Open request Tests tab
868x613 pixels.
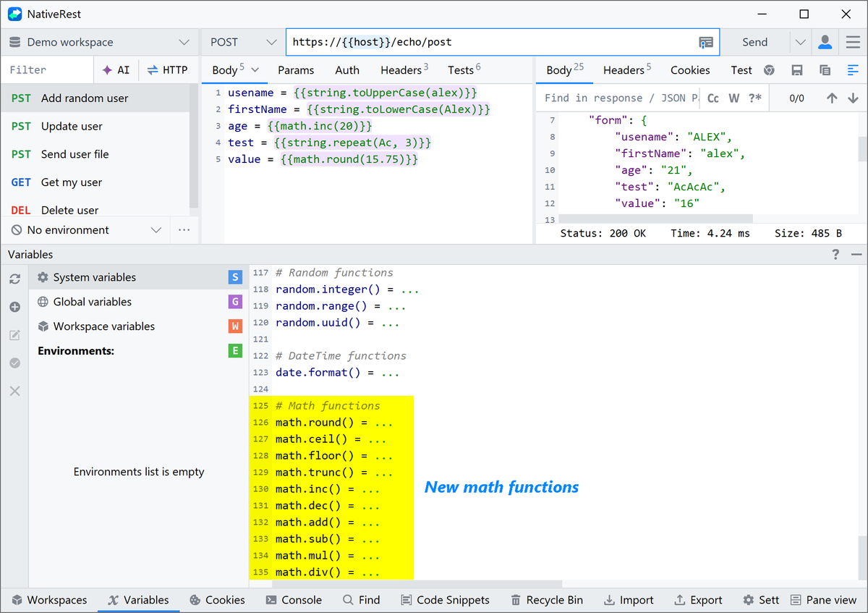(464, 70)
